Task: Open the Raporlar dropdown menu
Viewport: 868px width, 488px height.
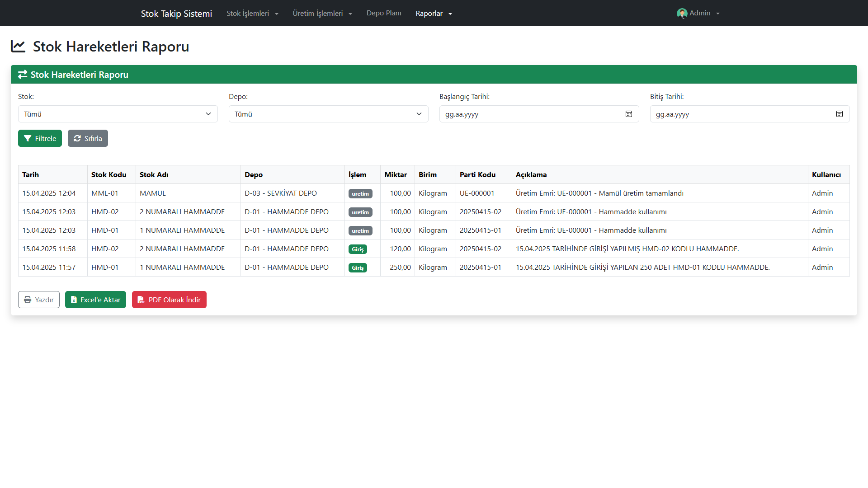Action: [434, 14]
